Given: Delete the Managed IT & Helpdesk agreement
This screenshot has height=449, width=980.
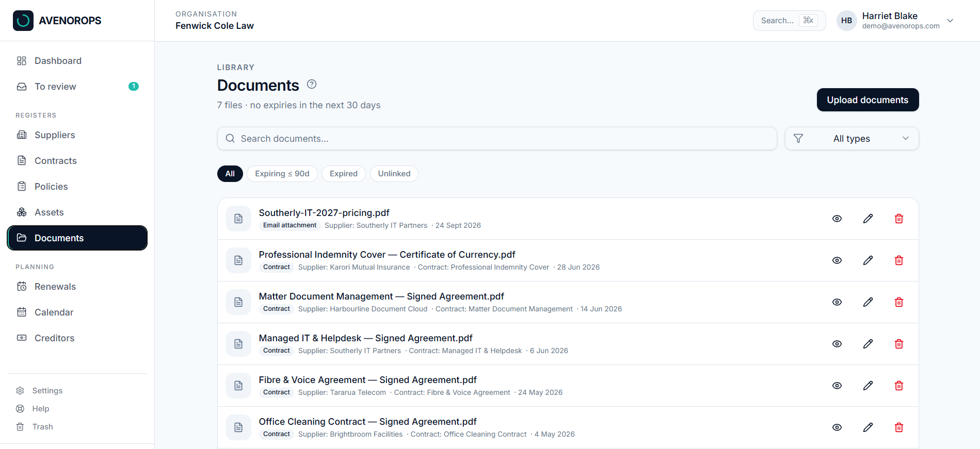Looking at the screenshot, I should click(x=899, y=344).
